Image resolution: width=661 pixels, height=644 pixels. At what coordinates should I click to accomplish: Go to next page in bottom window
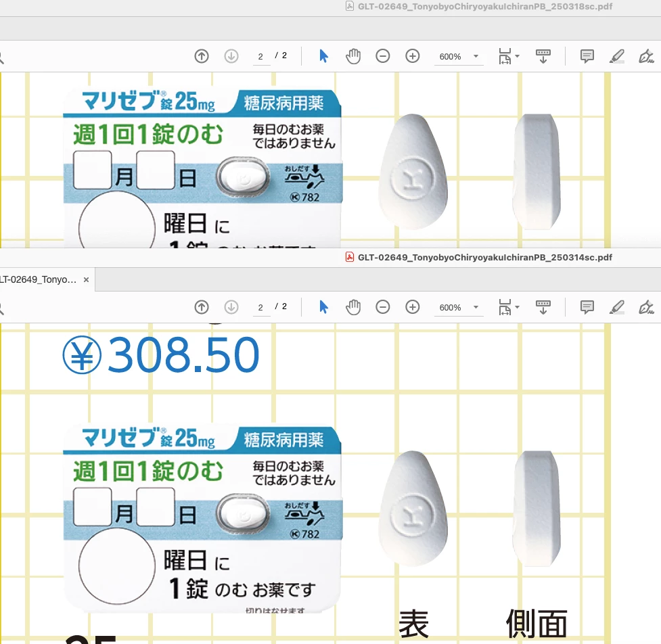coord(231,307)
